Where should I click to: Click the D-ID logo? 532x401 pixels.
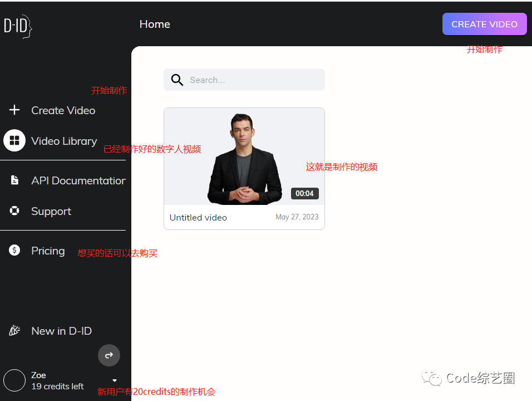pyautogui.click(x=18, y=26)
